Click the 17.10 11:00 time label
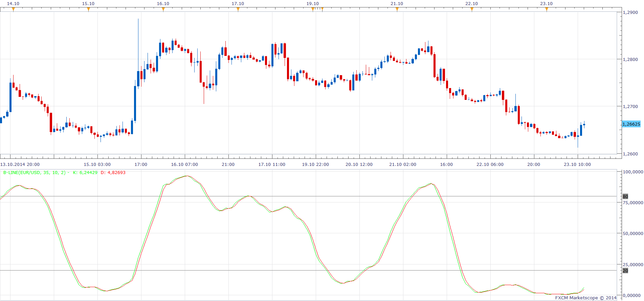Viewport: 644px width, 301px height. [x=272, y=165]
